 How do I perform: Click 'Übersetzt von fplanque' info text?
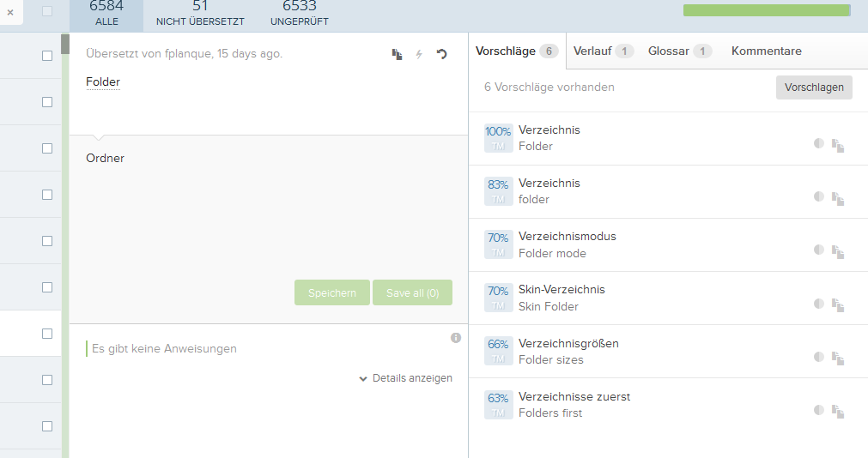(184, 54)
